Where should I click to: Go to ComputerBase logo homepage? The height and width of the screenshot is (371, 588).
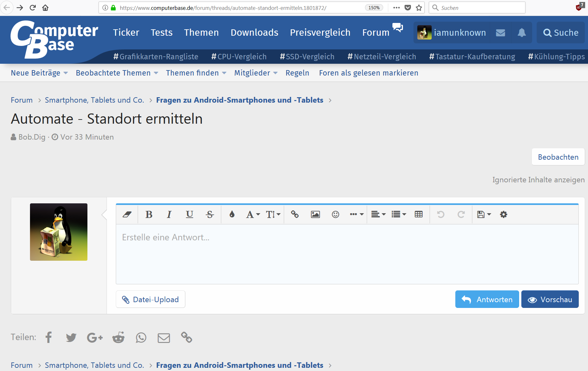click(54, 39)
